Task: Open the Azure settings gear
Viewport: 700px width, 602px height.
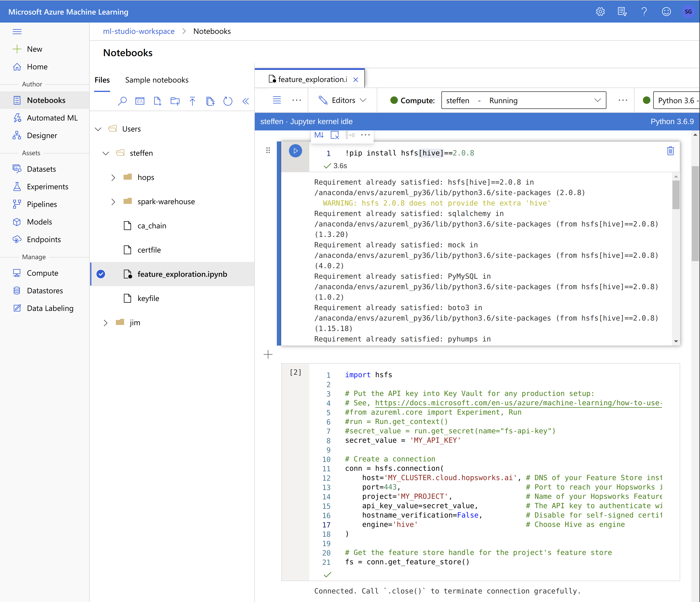Action: pos(600,11)
